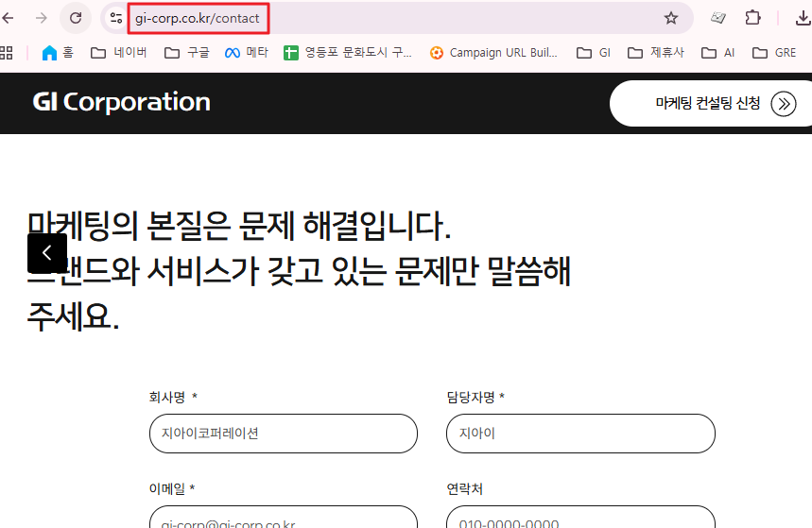Focus the 연락처 phone input field

[x=580, y=517]
